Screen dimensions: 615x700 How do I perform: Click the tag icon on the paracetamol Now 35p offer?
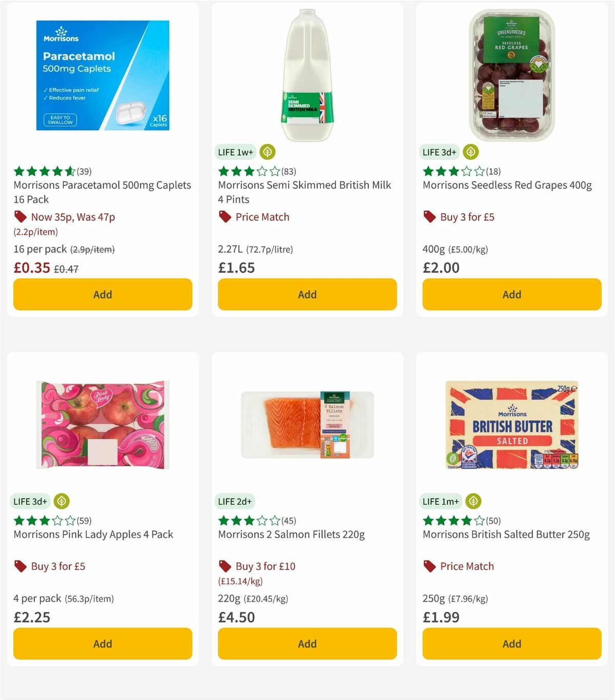pos(20,217)
